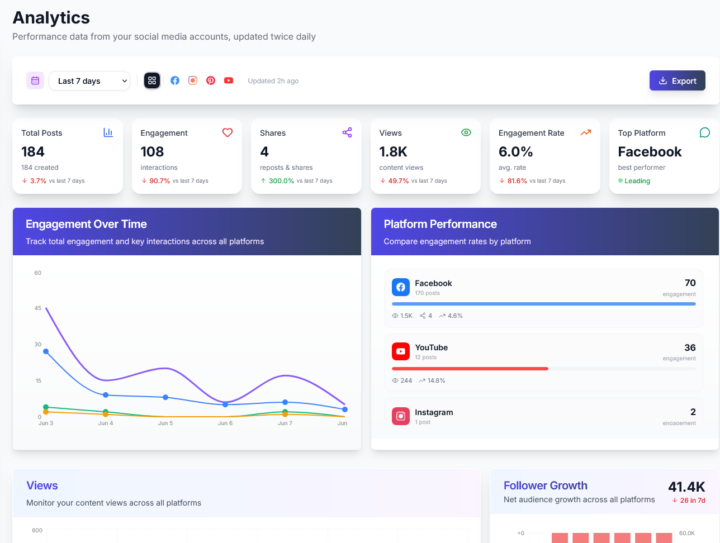Filter by Instagram platform icon

(x=193, y=81)
